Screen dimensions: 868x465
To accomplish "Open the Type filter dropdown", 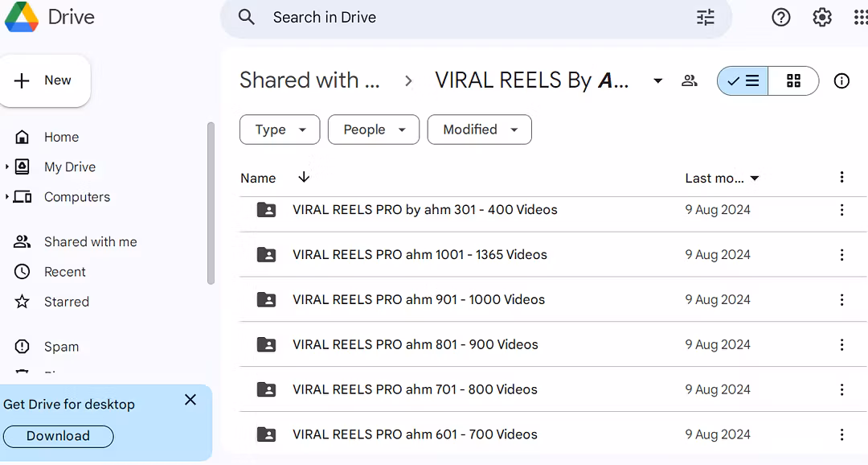I will pyautogui.click(x=280, y=130).
